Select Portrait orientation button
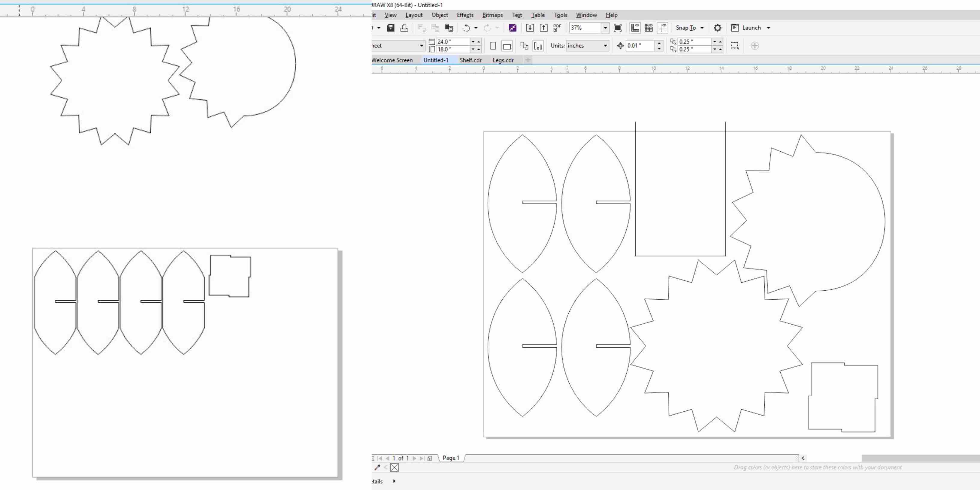 tap(493, 46)
